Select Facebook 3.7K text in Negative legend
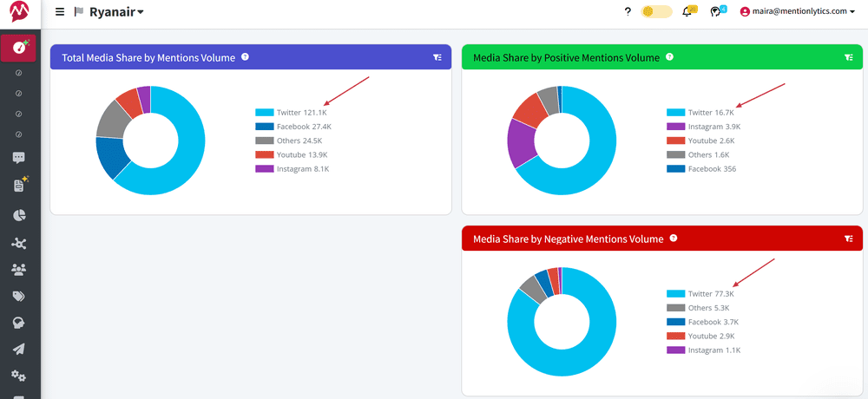 713,322
